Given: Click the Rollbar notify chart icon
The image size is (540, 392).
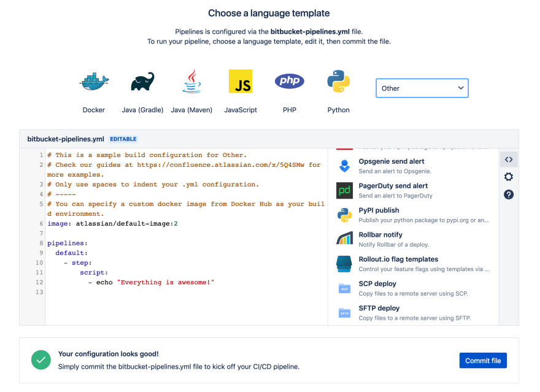Looking at the screenshot, I should coord(344,238).
